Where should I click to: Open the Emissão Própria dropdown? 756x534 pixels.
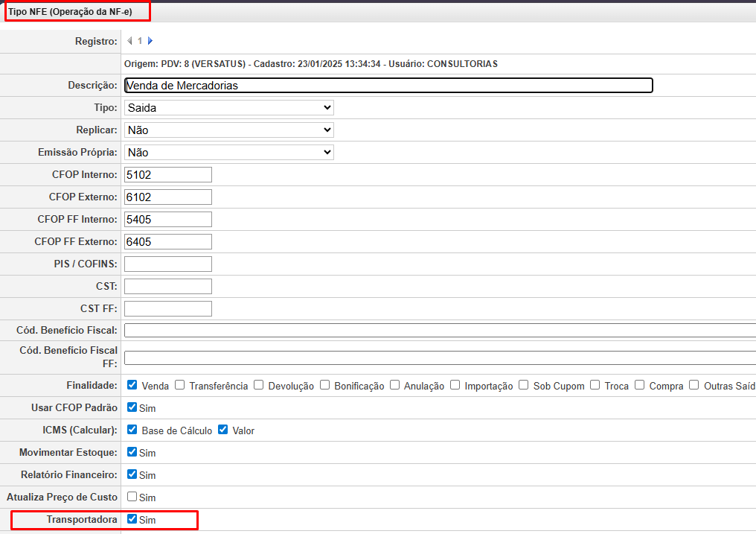click(x=228, y=153)
